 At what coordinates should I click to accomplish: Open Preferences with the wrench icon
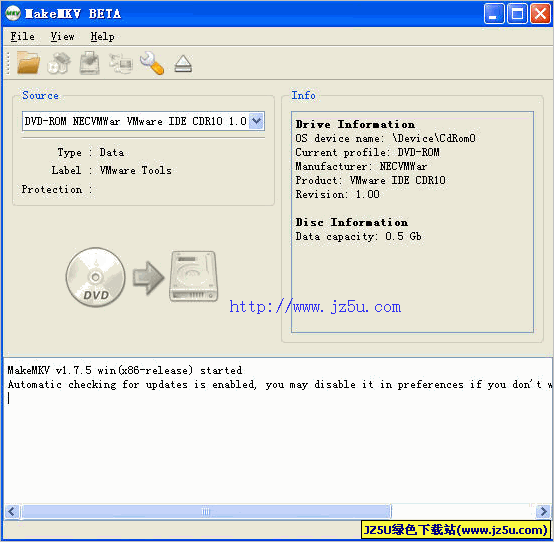pyautogui.click(x=152, y=63)
